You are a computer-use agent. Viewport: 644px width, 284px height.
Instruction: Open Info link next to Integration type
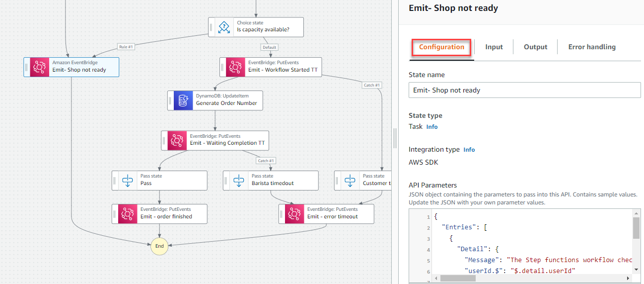point(469,150)
